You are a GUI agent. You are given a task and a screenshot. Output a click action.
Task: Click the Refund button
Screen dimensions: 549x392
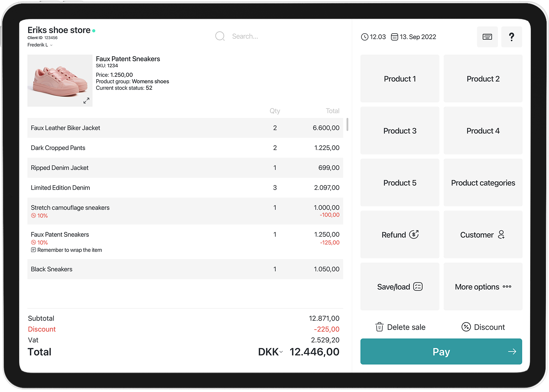pos(399,235)
